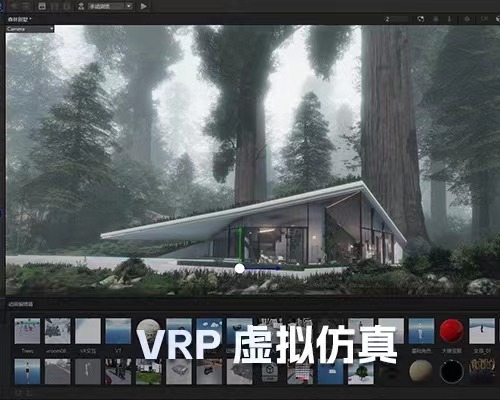Click the numeric field showing 2 above the viewport
500x400 pixels.
coord(397,19)
